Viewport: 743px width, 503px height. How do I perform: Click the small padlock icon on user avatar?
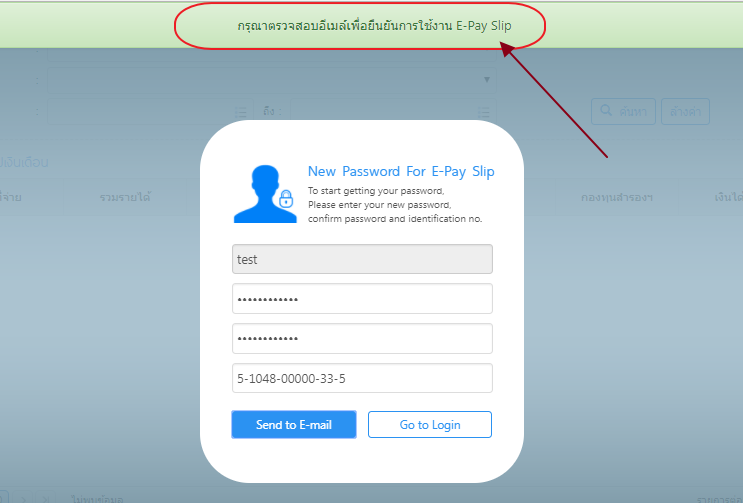[x=286, y=199]
